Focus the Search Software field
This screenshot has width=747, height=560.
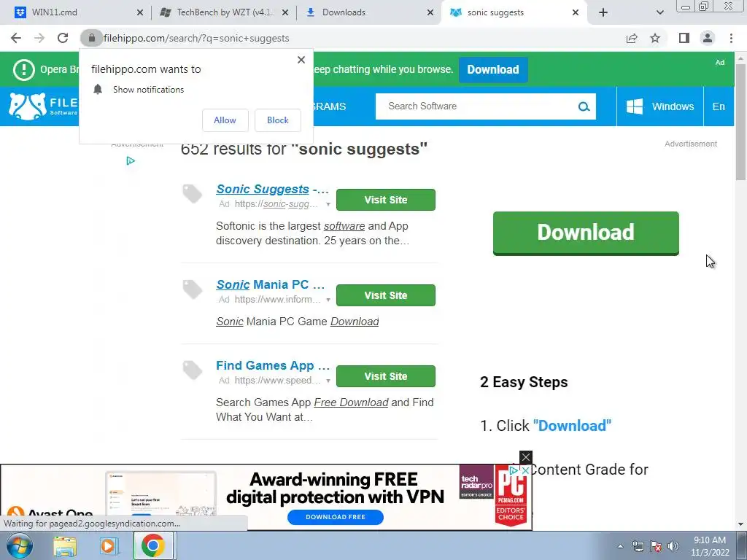[x=476, y=106]
